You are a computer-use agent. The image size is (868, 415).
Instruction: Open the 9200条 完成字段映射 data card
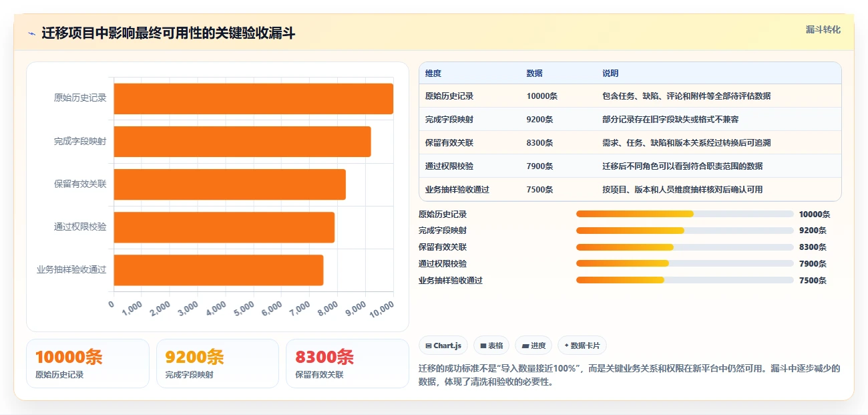point(217,364)
